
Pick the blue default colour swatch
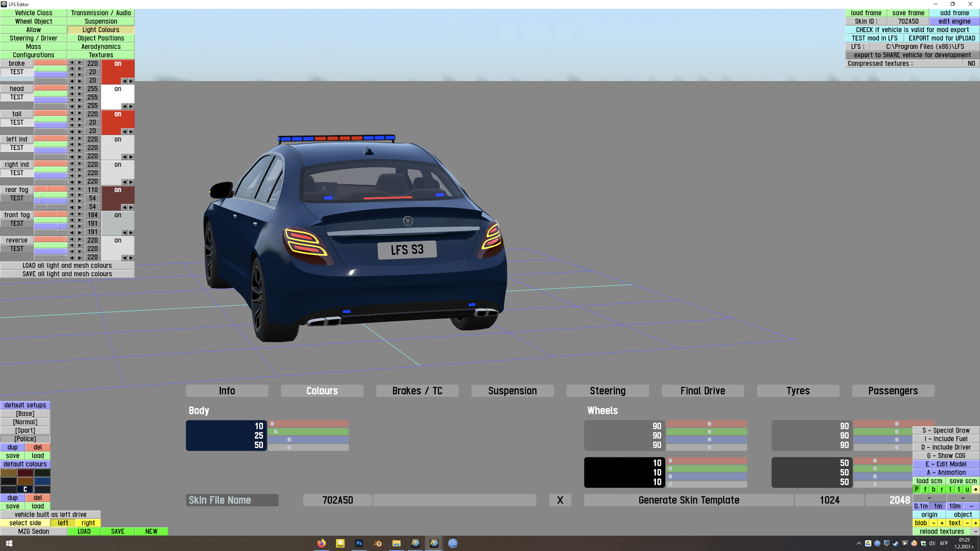click(42, 481)
